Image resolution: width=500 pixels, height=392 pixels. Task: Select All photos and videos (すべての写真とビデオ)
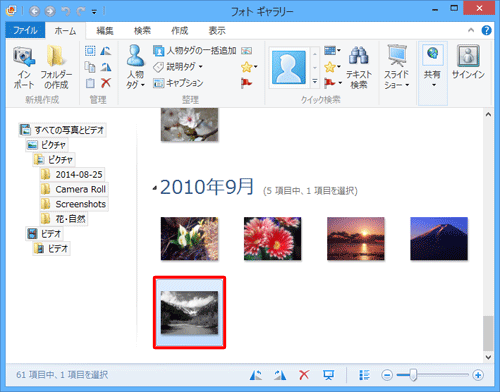62,130
